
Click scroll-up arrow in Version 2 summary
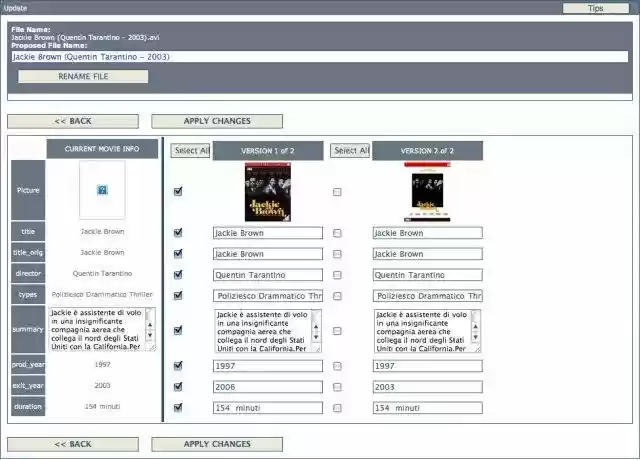(x=476, y=327)
